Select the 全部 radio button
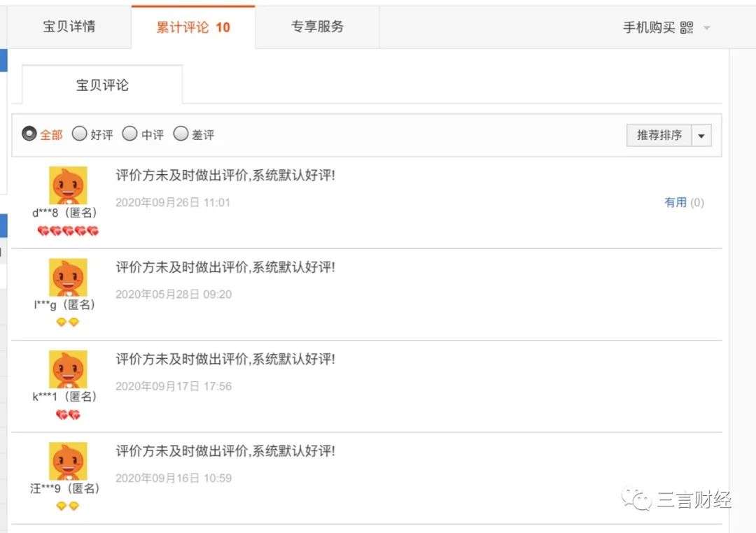Image resolution: width=756 pixels, height=533 pixels. click(x=29, y=134)
